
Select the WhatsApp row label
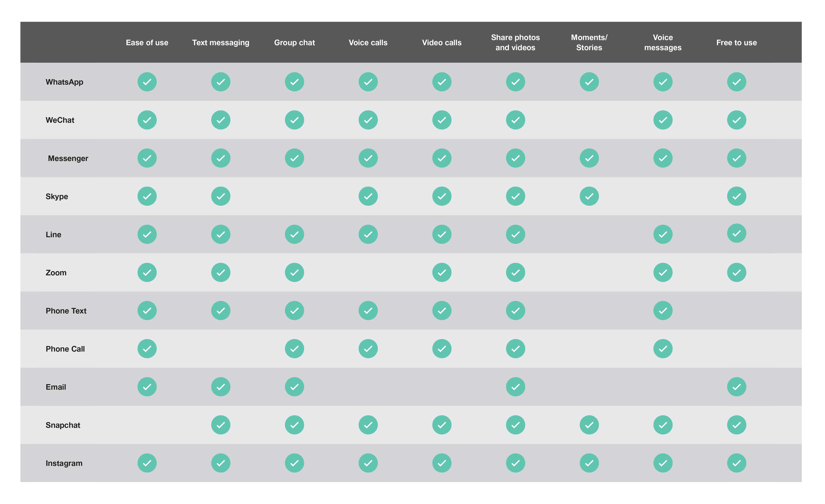[x=64, y=82]
